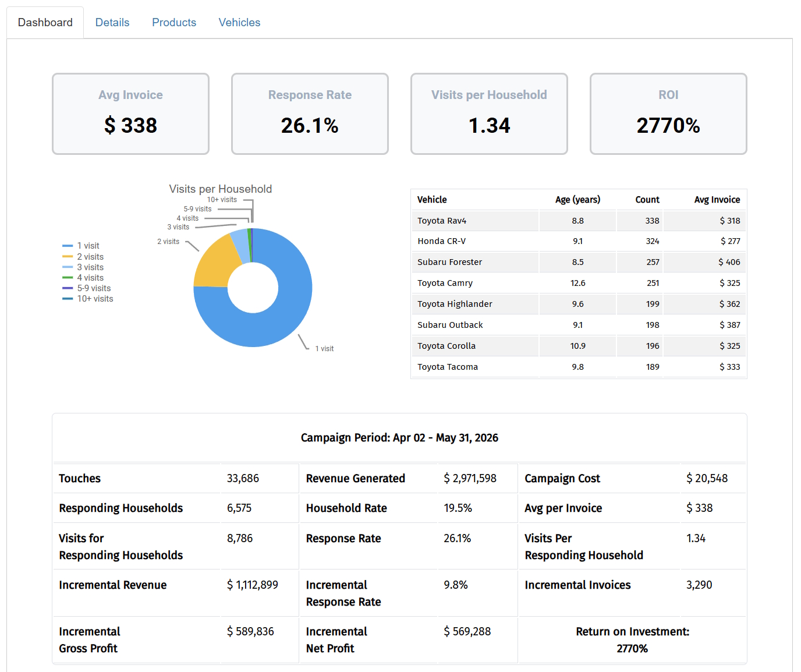Toggle the '10+ visits' legend entry

tap(88, 299)
